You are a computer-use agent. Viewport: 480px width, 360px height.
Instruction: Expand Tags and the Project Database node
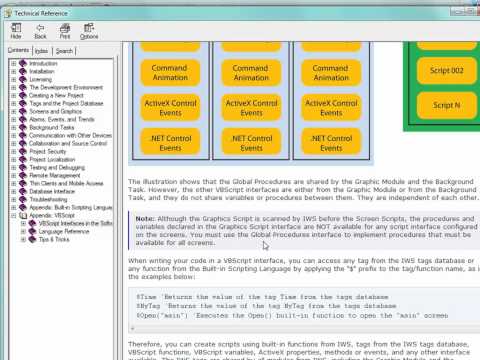tap(14, 103)
